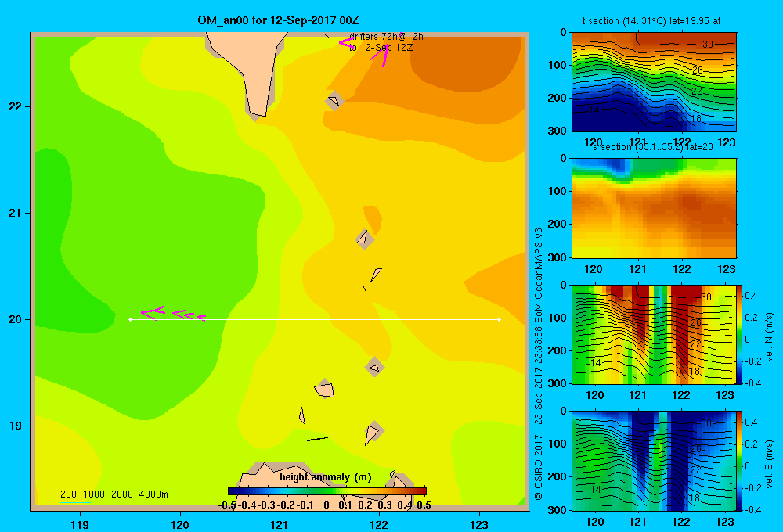The height and width of the screenshot is (532, 783).
Task: Click longitude label 119 below the main map
Action: (80, 524)
